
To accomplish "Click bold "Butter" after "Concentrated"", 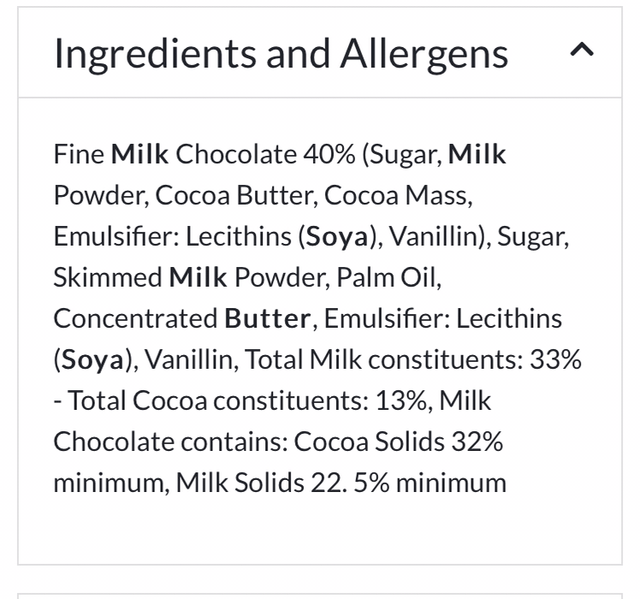I will 267,318.
